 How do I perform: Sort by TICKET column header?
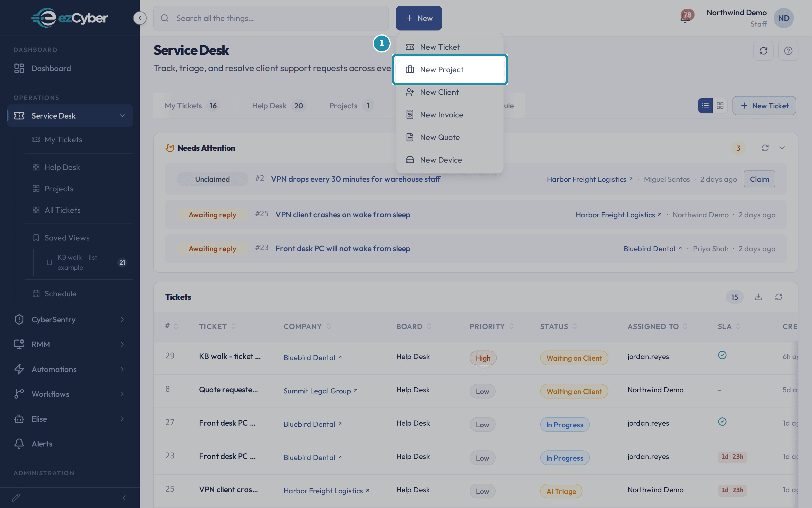217,326
